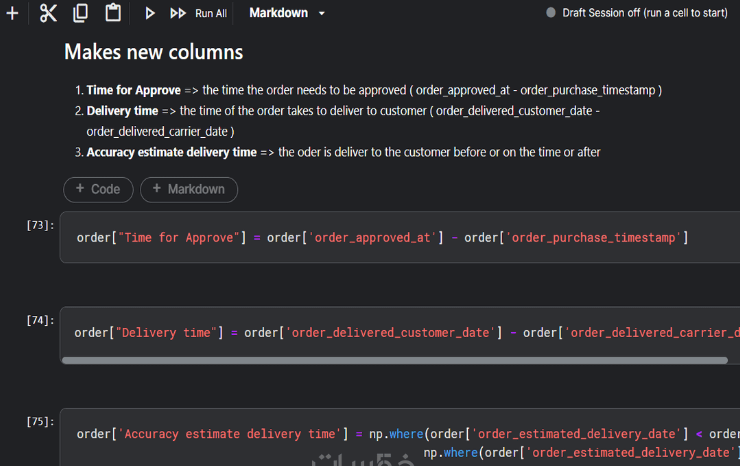Add a new Code cell below
This screenshot has height=466, width=740.
[x=98, y=189]
